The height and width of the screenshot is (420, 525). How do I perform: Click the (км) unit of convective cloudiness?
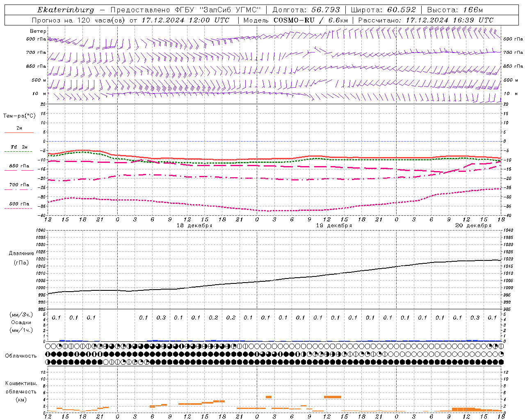coord(21,399)
